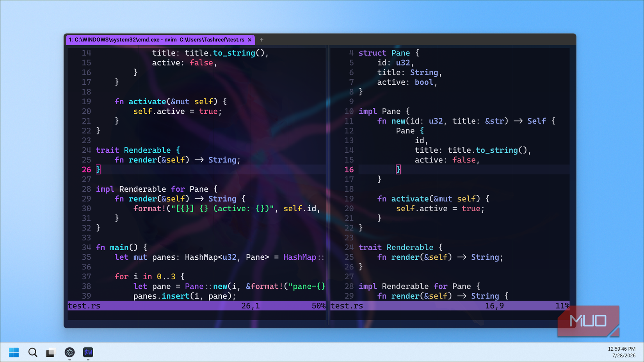
Task: Click the format! string line 30 in left pane
Action: 227,209
